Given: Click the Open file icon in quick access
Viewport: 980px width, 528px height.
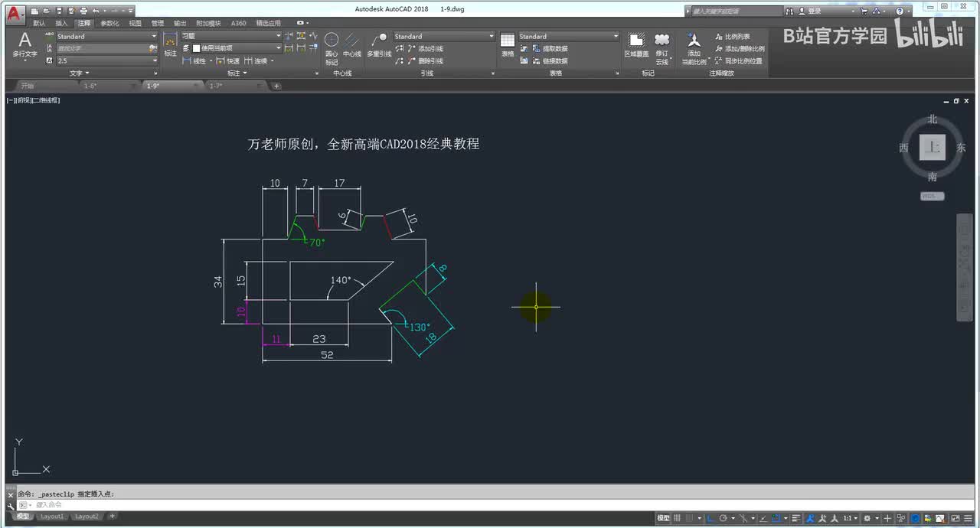Looking at the screenshot, I should (x=47, y=11).
